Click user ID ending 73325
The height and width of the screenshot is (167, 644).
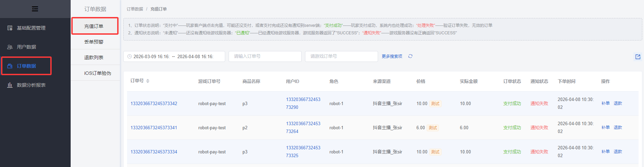pos(303,152)
